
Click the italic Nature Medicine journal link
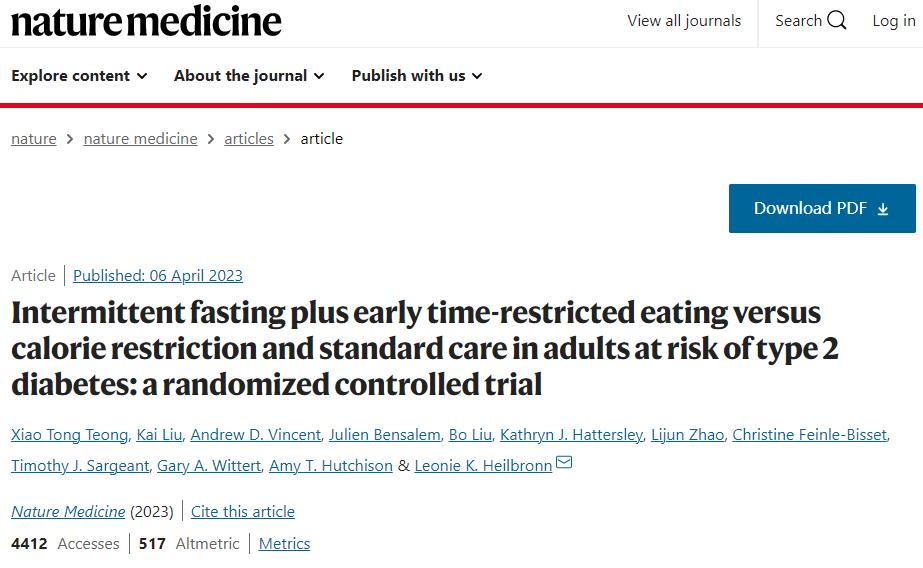[68, 511]
